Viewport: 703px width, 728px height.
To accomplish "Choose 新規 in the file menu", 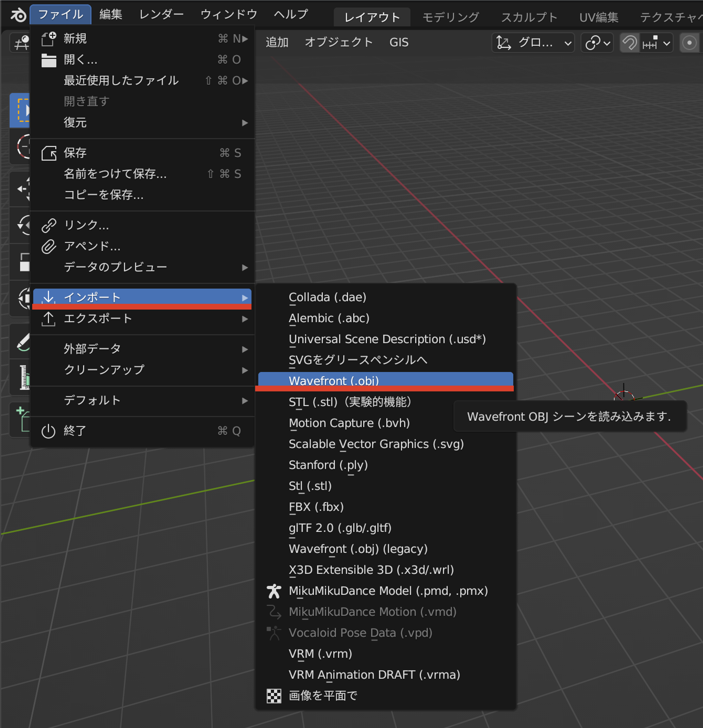I will click(x=142, y=38).
